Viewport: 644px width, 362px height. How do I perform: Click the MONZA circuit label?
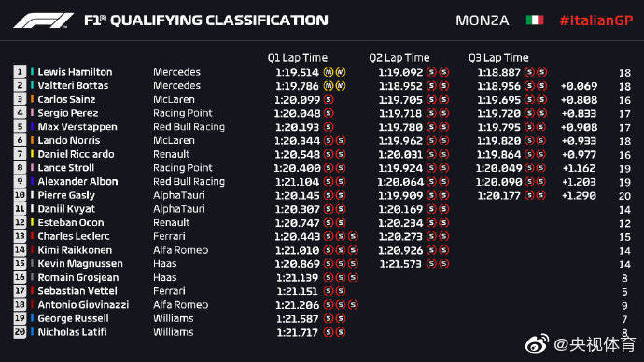click(483, 21)
